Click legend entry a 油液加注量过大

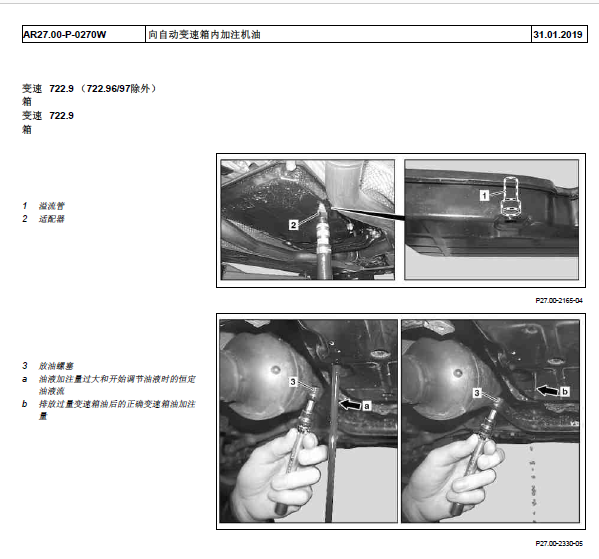point(108,385)
